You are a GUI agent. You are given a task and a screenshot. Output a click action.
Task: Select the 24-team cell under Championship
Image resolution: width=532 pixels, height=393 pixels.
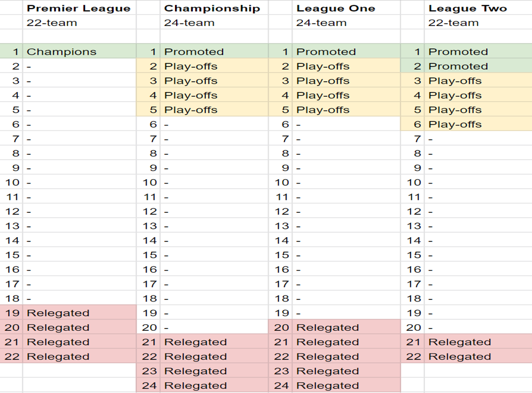[189, 23]
